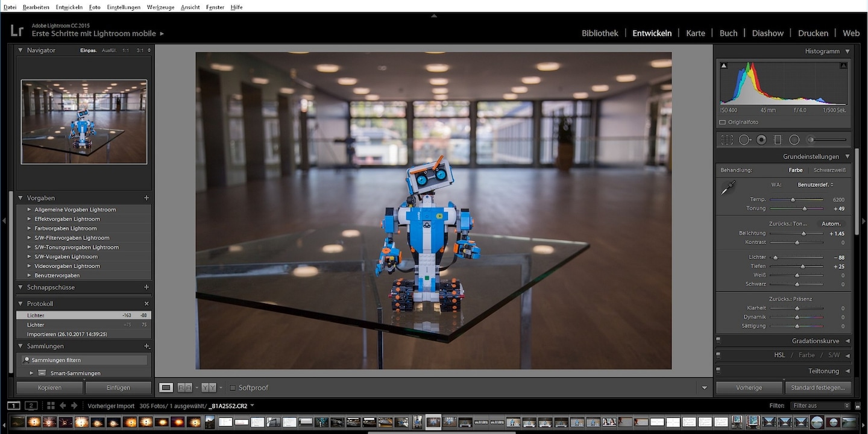Add a new collection with Sammlungen plus
868x434 pixels.
coord(146,346)
